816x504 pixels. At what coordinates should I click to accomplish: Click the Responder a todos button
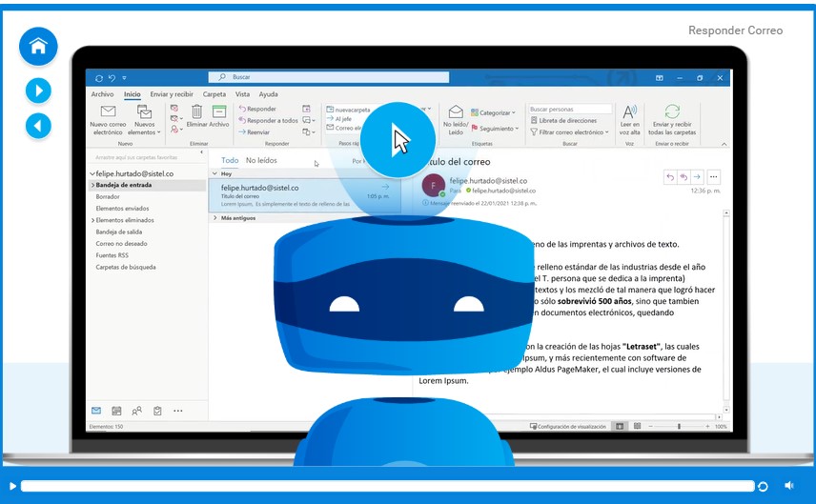pyautogui.click(x=272, y=120)
